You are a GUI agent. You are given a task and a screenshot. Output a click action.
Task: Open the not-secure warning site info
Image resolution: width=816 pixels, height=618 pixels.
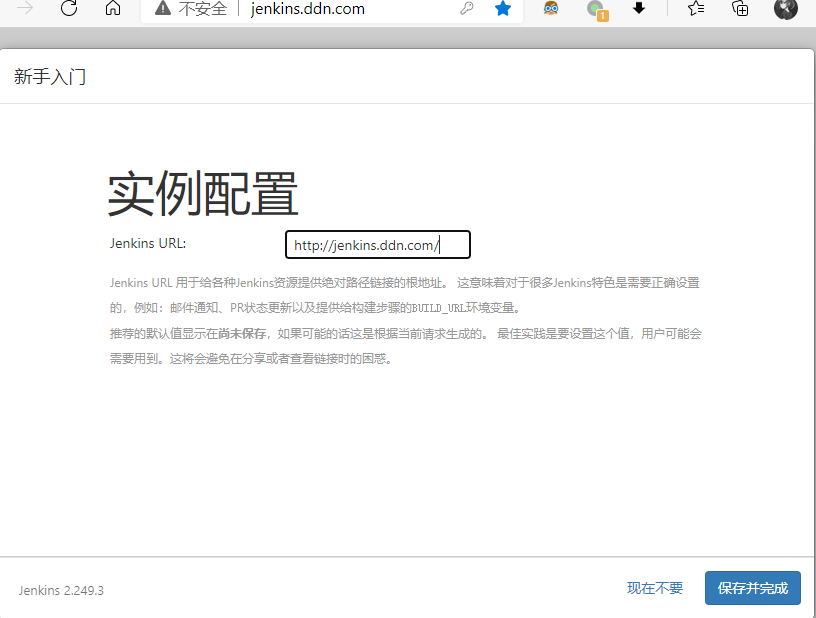[163, 8]
